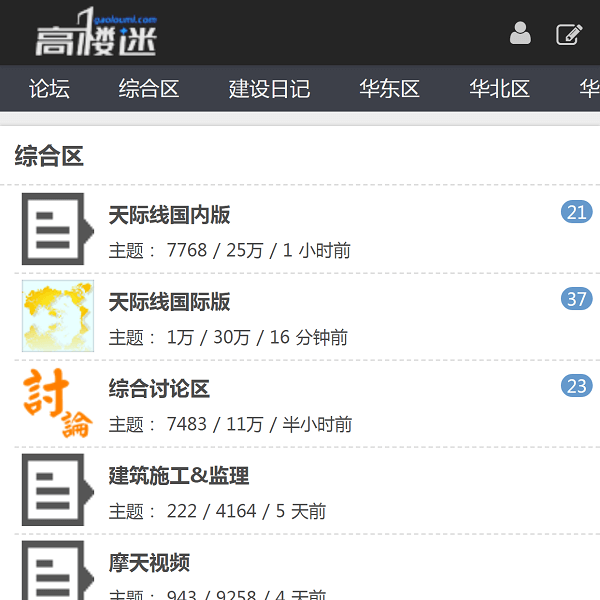
Task: Visit the 综合讨论区 forum link
Action: point(159,389)
